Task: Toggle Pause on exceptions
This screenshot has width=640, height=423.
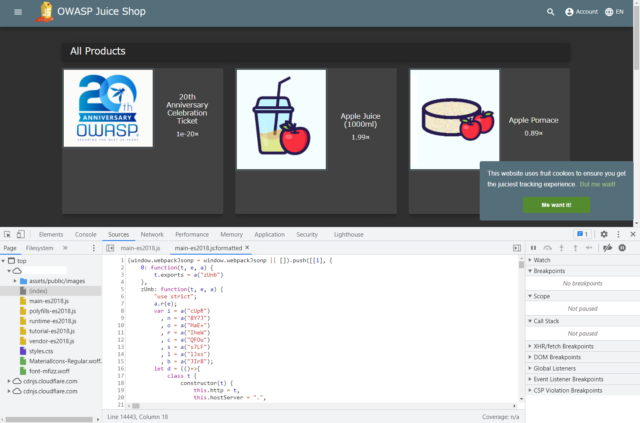Action: (622, 248)
